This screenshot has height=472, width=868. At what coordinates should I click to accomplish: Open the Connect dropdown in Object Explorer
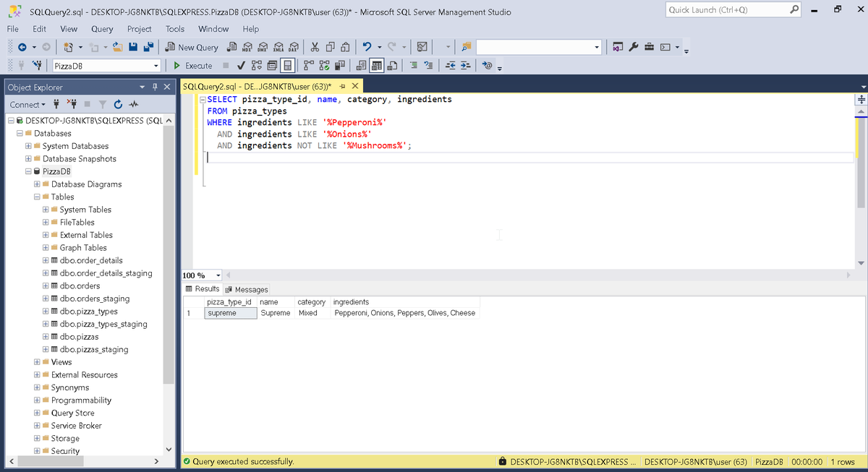pyautogui.click(x=27, y=105)
